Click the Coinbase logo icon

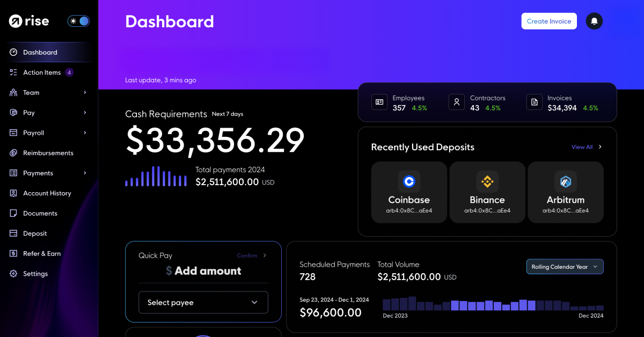409,181
